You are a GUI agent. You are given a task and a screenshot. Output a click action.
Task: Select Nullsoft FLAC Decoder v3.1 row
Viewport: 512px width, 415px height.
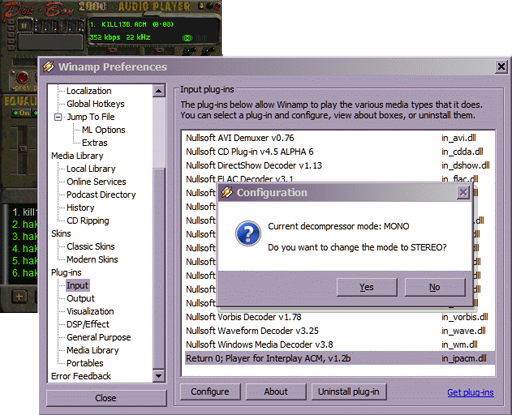339,178
